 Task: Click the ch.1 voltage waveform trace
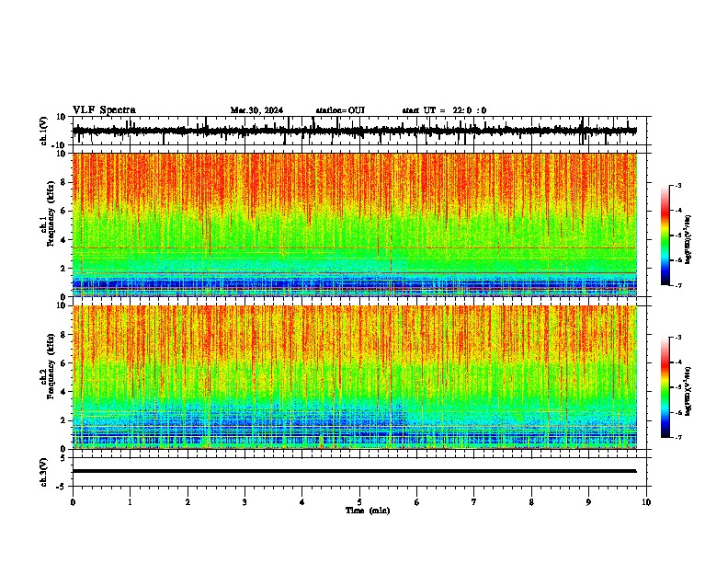[x=354, y=131]
